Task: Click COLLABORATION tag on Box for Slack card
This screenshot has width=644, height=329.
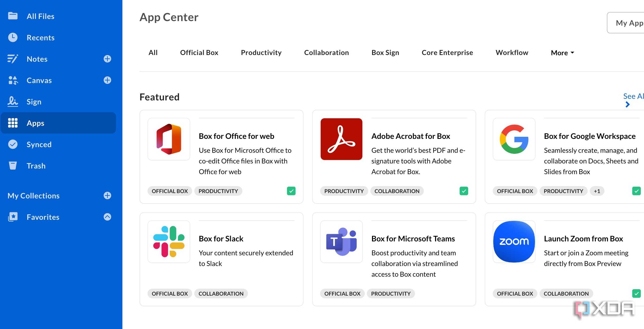Action: tap(221, 293)
